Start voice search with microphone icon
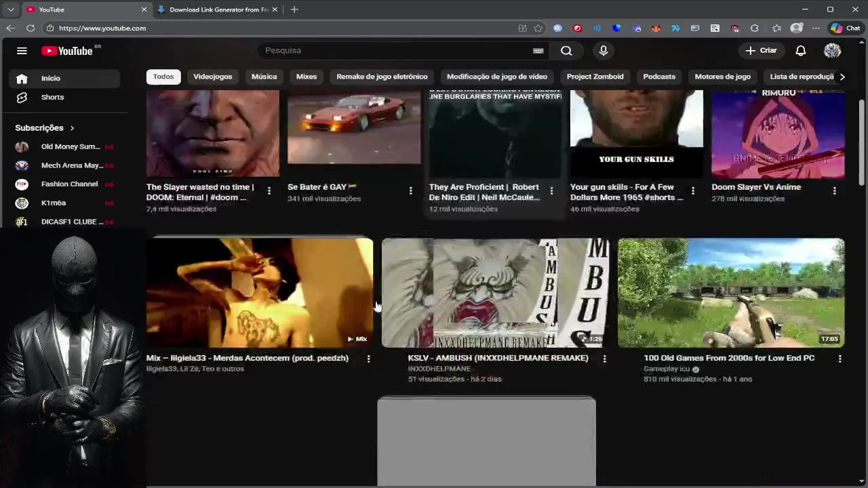The image size is (868, 488). coord(604,51)
